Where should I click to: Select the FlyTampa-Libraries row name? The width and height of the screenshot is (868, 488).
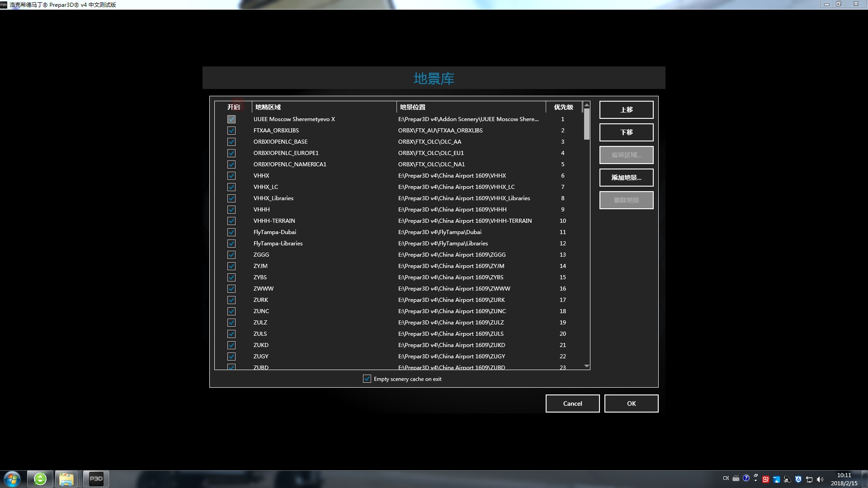coord(278,244)
